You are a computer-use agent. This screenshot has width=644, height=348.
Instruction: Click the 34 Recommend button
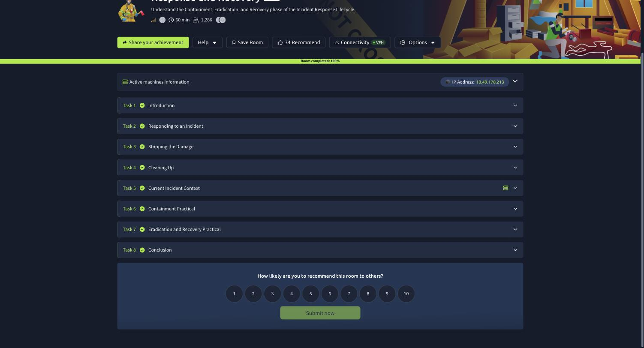pos(299,42)
